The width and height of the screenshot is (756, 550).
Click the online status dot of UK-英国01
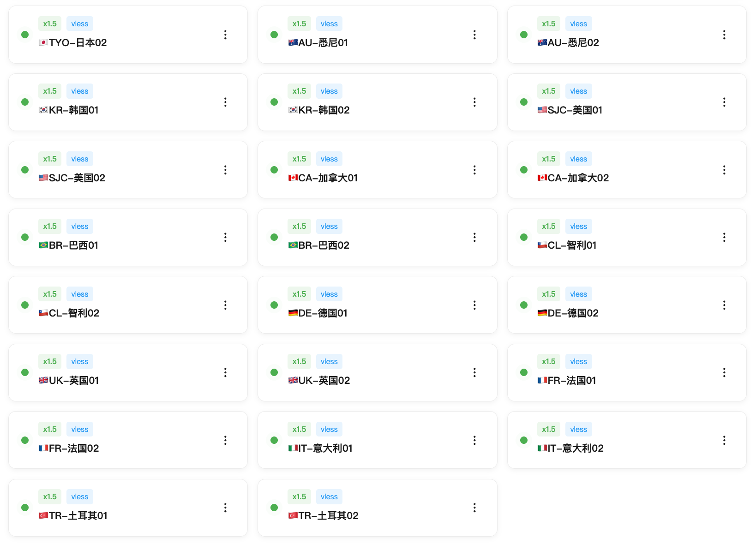tap(25, 372)
